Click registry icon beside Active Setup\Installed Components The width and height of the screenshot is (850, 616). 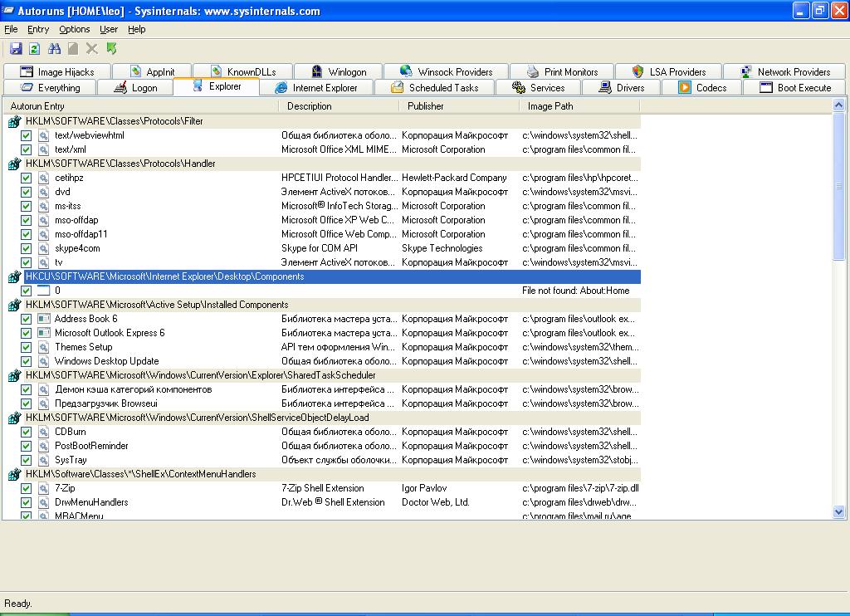(x=15, y=305)
